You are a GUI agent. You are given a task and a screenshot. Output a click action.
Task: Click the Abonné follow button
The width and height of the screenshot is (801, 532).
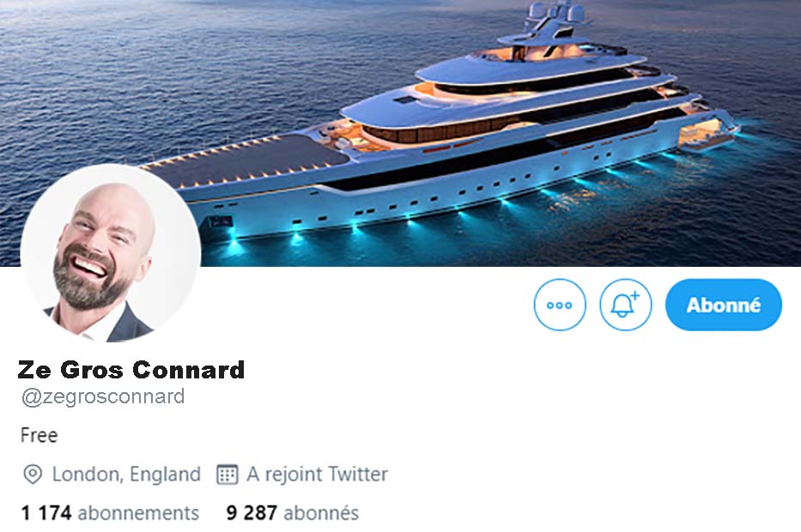coord(724,305)
